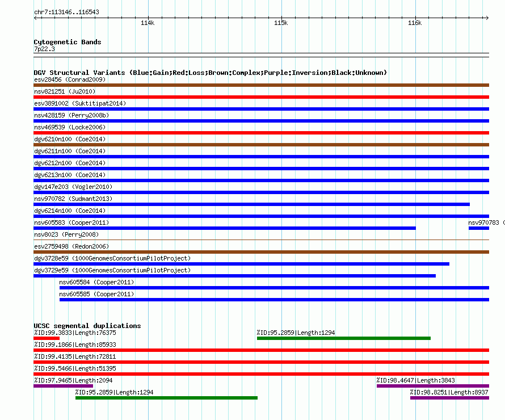Viewport: 505px width, 420px height.
Task: Open the %ID:99.4135 Length:72811 label
Action: point(75,356)
